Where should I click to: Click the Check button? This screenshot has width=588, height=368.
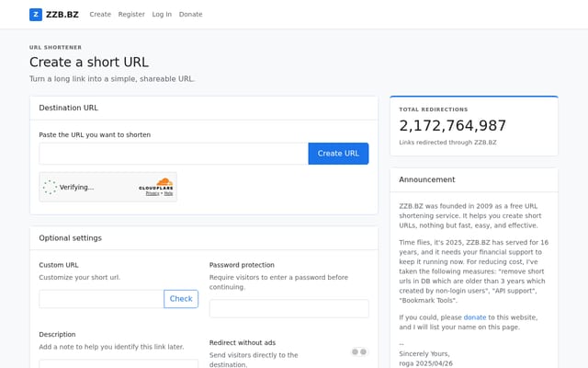[x=181, y=299]
